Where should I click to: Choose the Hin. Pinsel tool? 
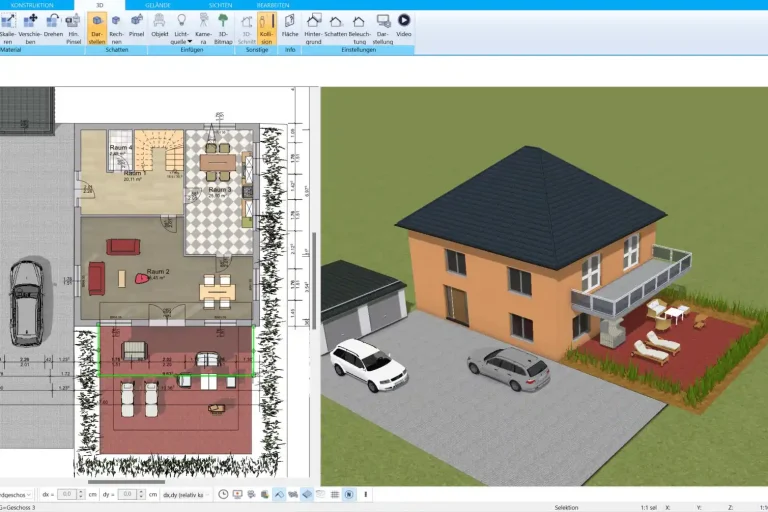coord(73,29)
